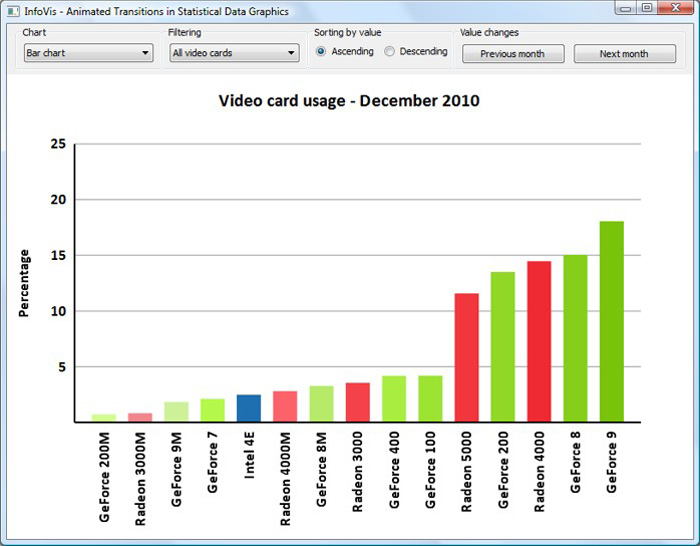Click the Radeon 4000 axis label
Screen dimensions: 700x546
pyautogui.click(x=539, y=471)
